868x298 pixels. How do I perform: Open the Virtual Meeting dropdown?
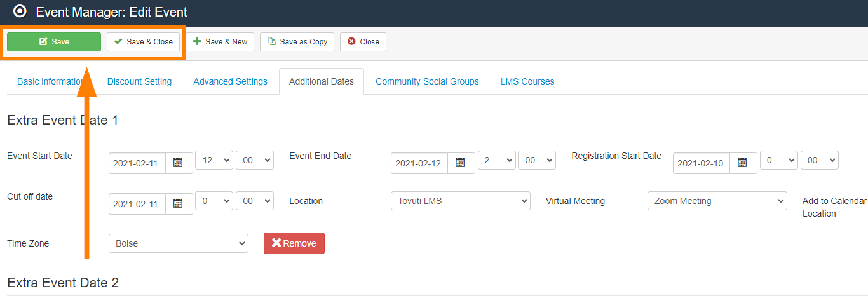717,201
